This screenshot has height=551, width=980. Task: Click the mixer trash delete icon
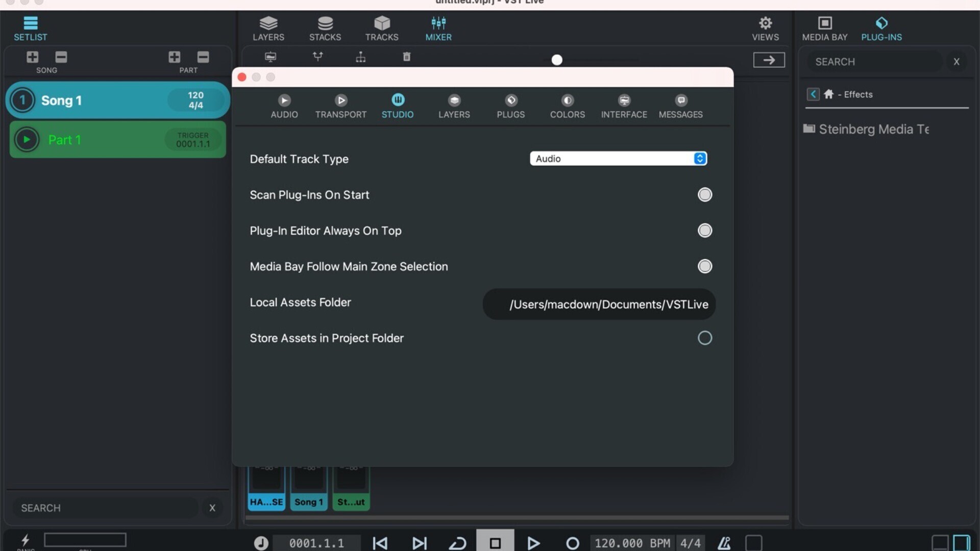coord(407,57)
